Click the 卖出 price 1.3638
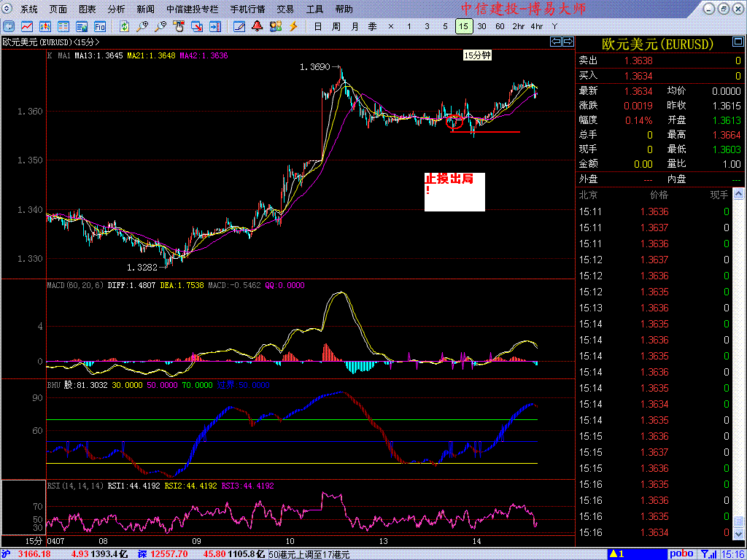The width and height of the screenshot is (747, 560). pyautogui.click(x=639, y=61)
